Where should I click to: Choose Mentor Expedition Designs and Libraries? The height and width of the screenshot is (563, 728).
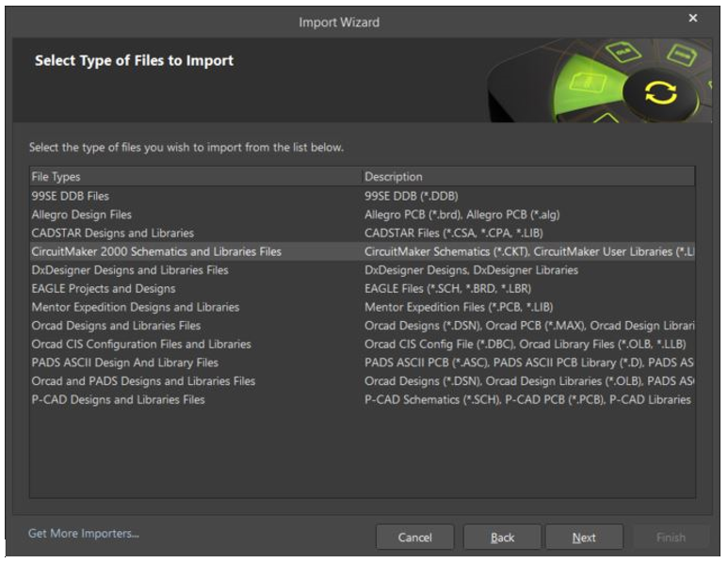pos(136,307)
